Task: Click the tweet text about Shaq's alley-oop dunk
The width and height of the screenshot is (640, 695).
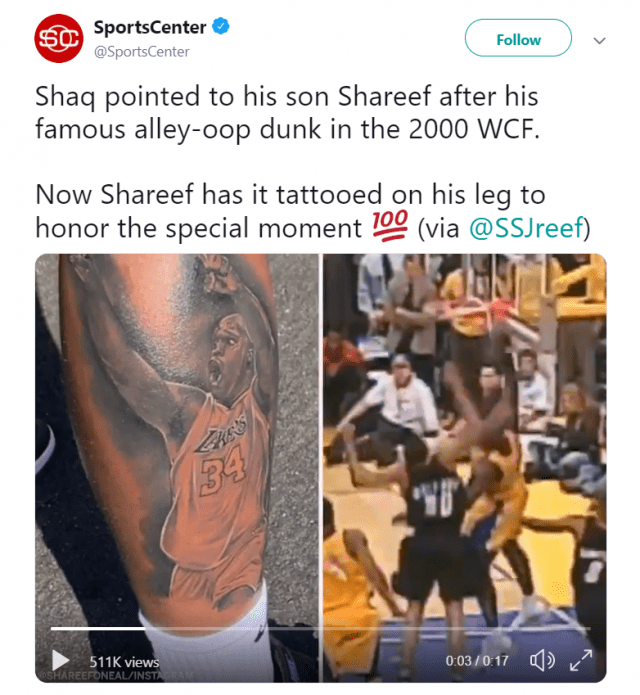Action: (x=287, y=113)
